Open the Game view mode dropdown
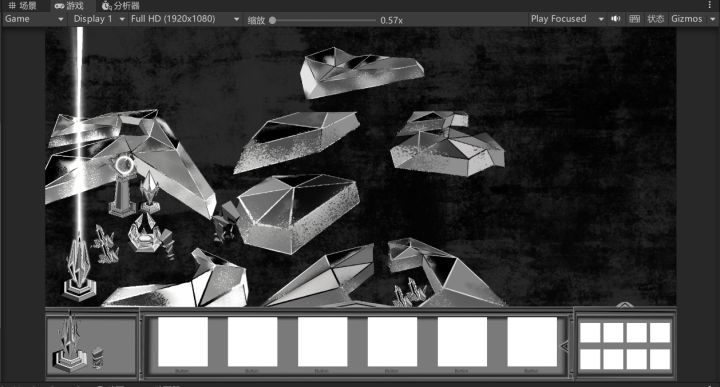This screenshot has height=387, width=720. point(34,19)
